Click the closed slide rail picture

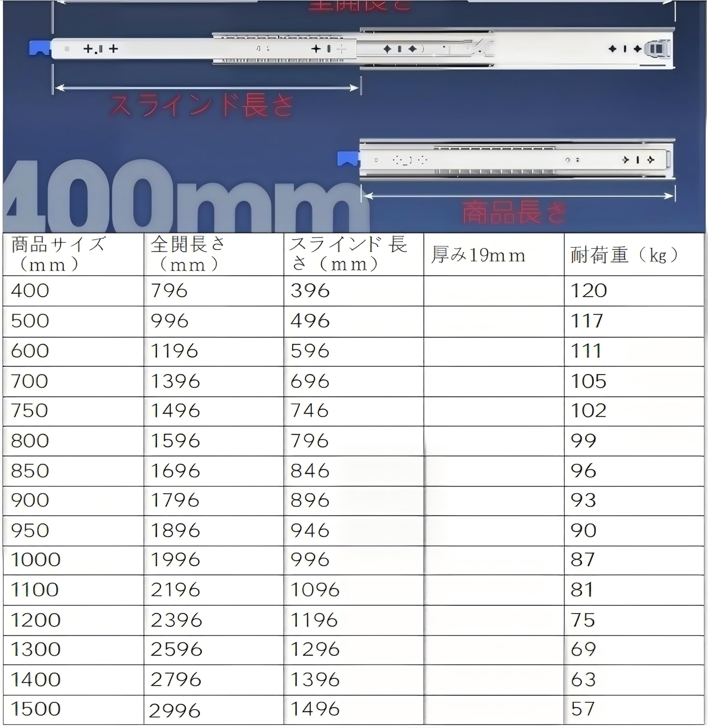[x=506, y=160]
